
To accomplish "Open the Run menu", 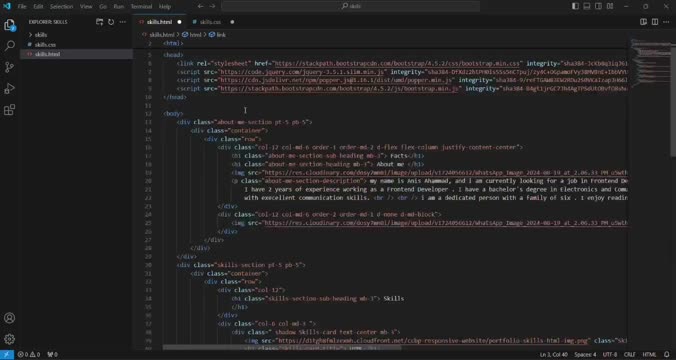I will click(x=119, y=6).
